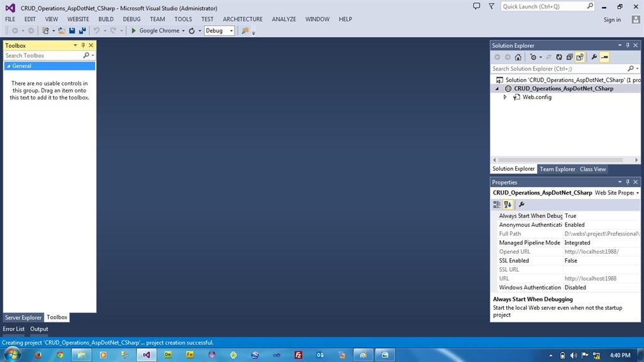The image size is (644, 362).
Task: Go to Home in Solution Explorer
Action: [x=518, y=57]
